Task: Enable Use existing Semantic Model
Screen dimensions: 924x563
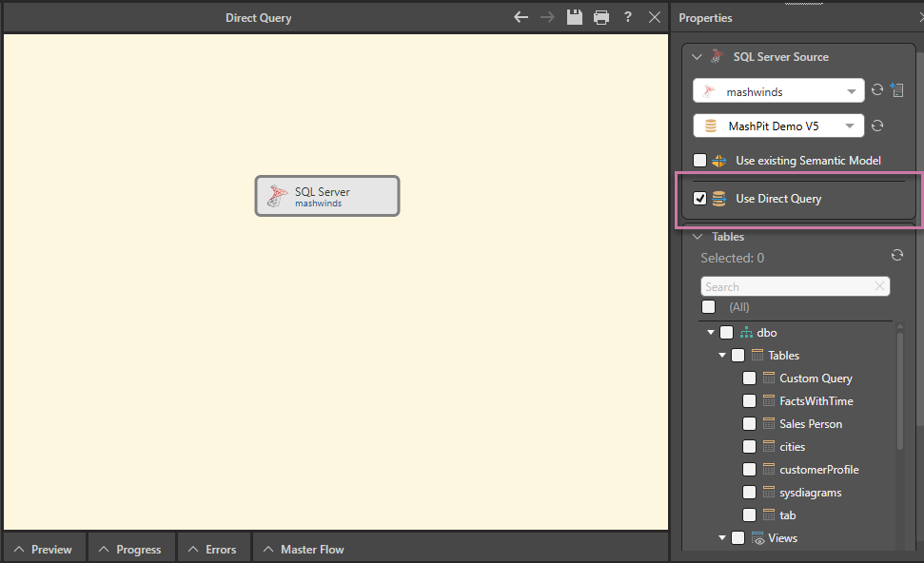Action: pyautogui.click(x=700, y=161)
